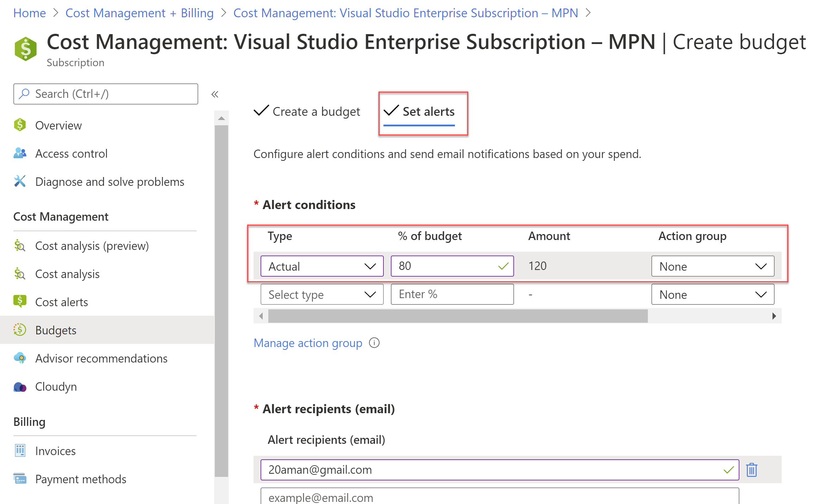
Task: Go to Home breadcrumb
Action: (30, 13)
